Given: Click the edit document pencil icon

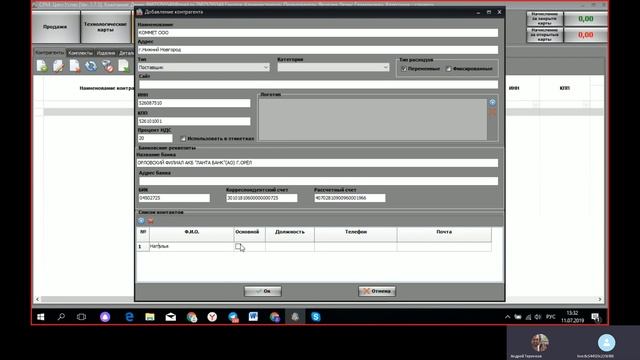Looking at the screenshot, I should click(x=58, y=66).
